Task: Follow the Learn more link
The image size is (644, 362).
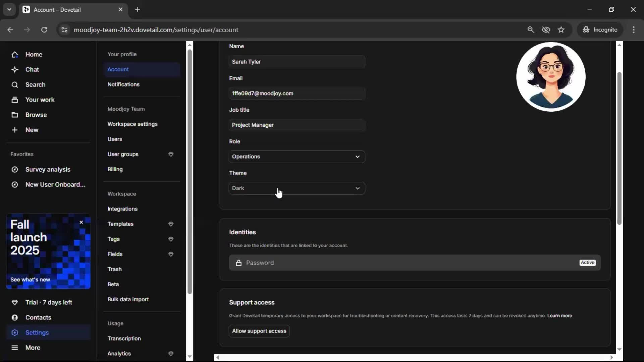Action: [559, 316]
